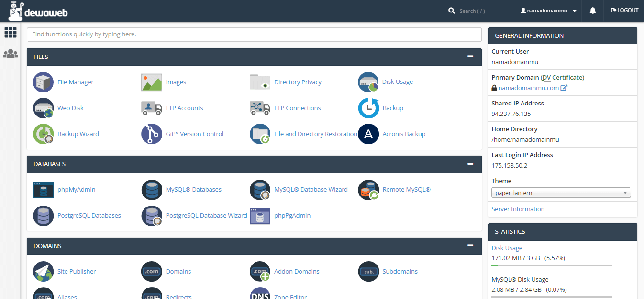Open the Web Disk icon
The height and width of the screenshot is (299, 644).
pyautogui.click(x=43, y=108)
